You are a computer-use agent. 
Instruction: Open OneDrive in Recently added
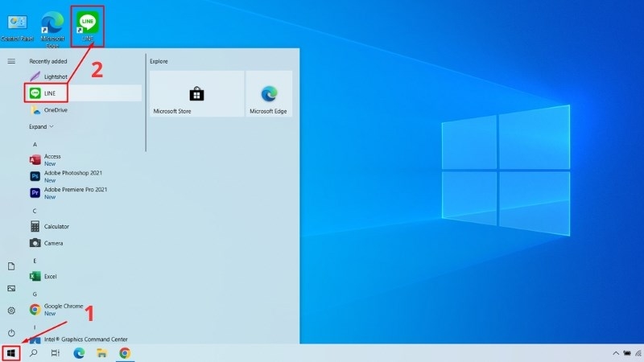pyautogui.click(x=55, y=110)
